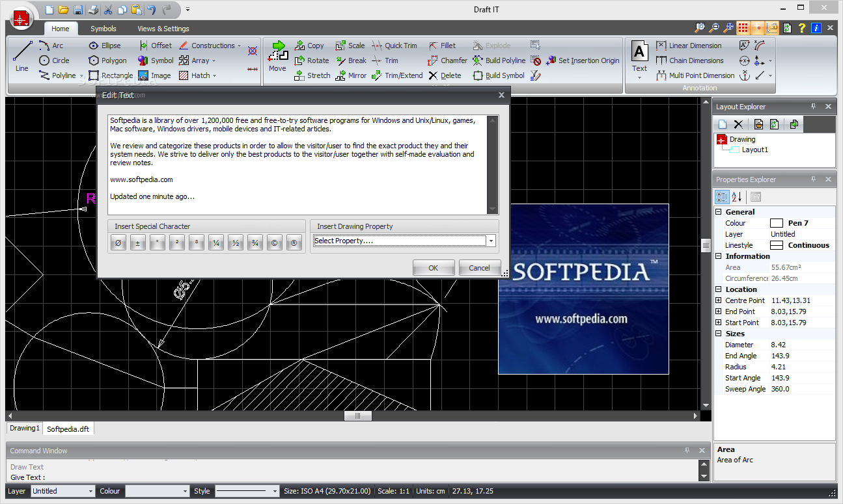Viewport: 843px width, 504px height.
Task: Select Layout1 in Layout Explorer tree
Action: [755, 150]
